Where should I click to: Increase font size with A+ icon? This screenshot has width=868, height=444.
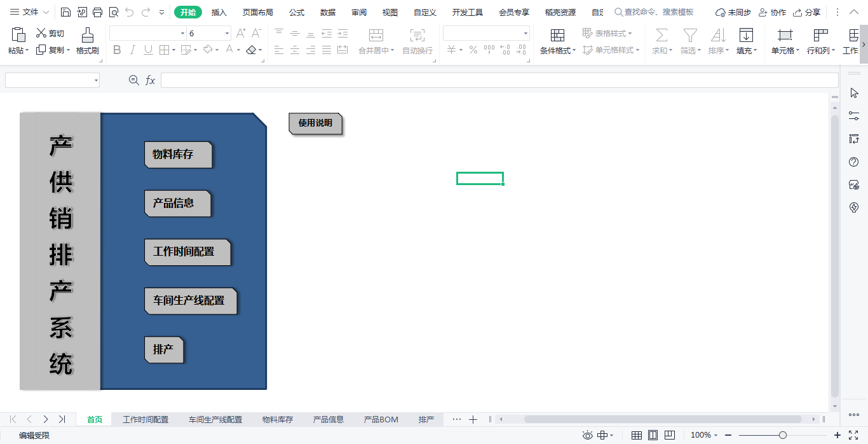[241, 33]
